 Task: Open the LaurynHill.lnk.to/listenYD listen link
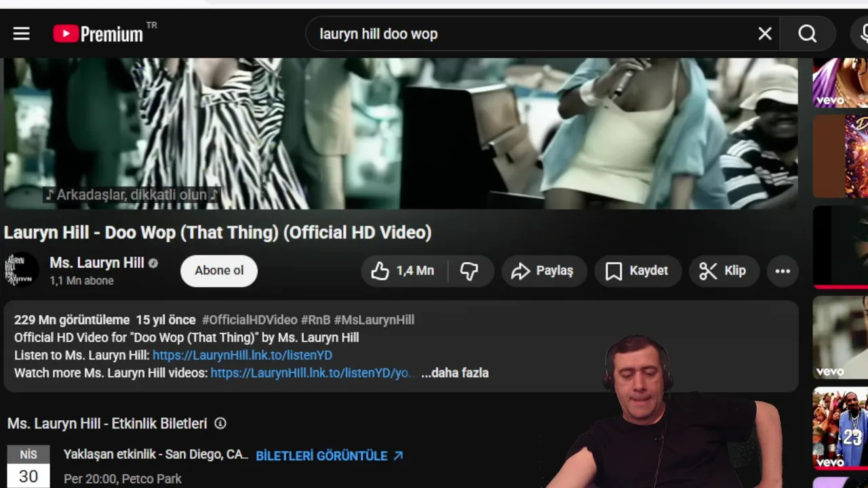[242, 355]
